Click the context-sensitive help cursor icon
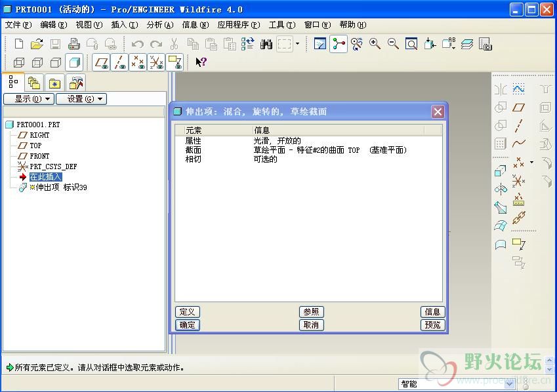This screenshot has width=557, height=392. [201, 62]
